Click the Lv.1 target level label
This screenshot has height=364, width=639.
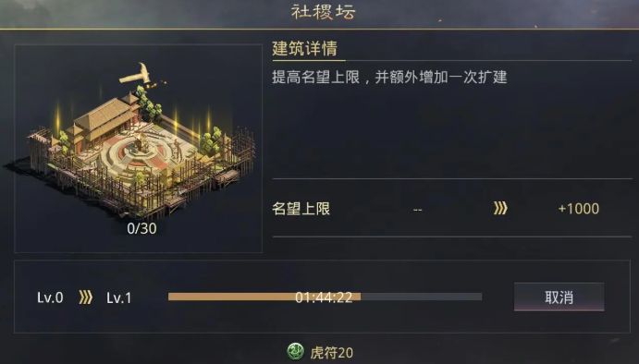coord(119,297)
